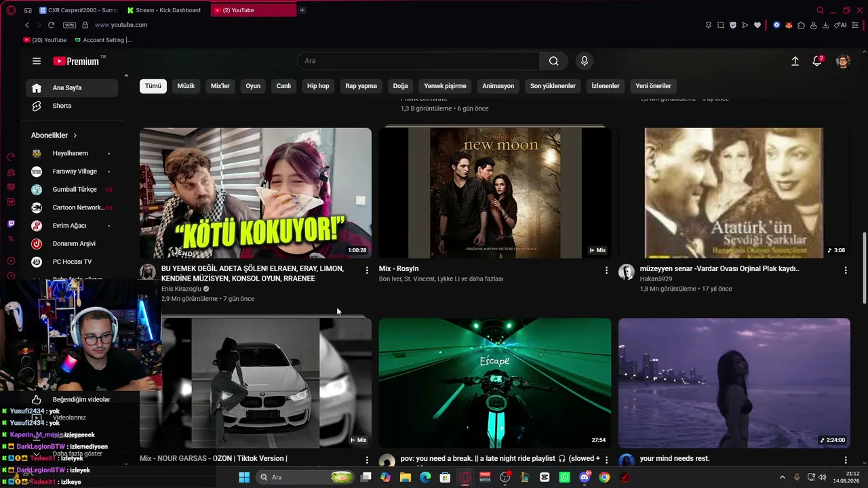Click the search magnifier button
Viewport: 868px width, 488px height.
(x=554, y=61)
